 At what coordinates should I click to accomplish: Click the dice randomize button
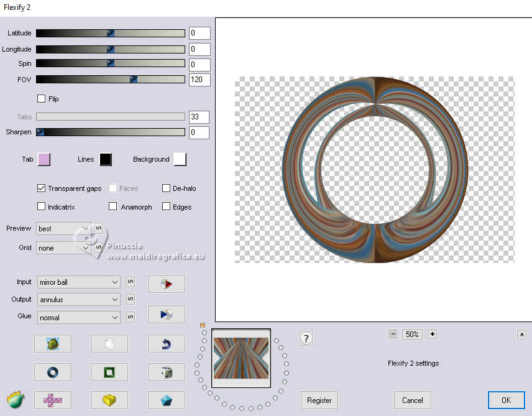click(x=167, y=372)
